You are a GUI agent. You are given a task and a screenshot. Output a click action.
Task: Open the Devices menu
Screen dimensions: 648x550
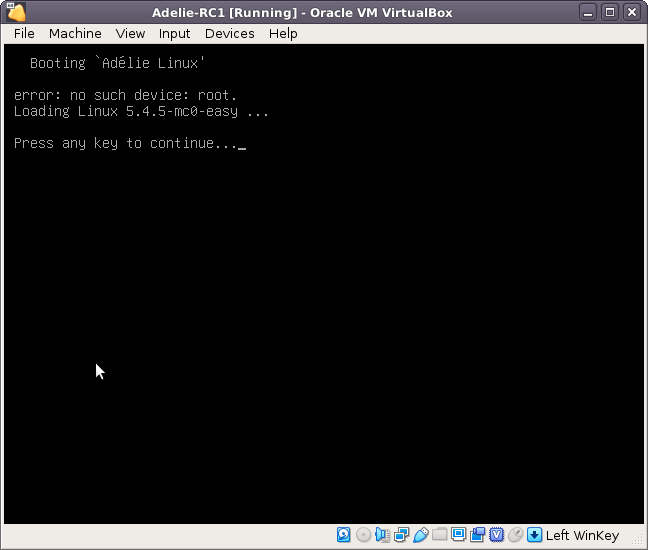[x=230, y=33]
